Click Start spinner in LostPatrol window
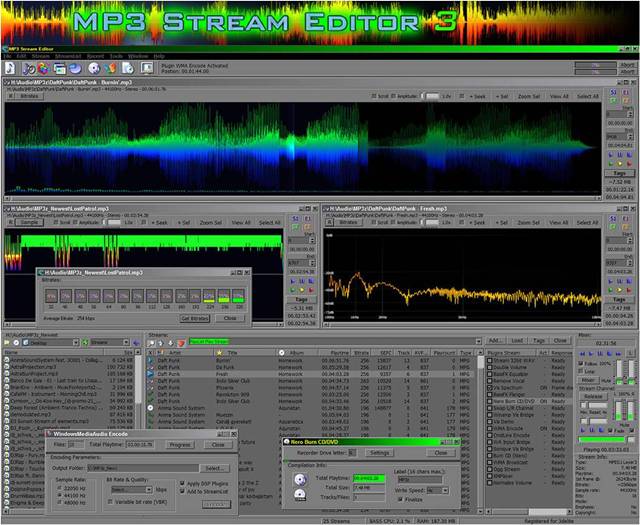The width and height of the screenshot is (640, 525). click(x=313, y=241)
